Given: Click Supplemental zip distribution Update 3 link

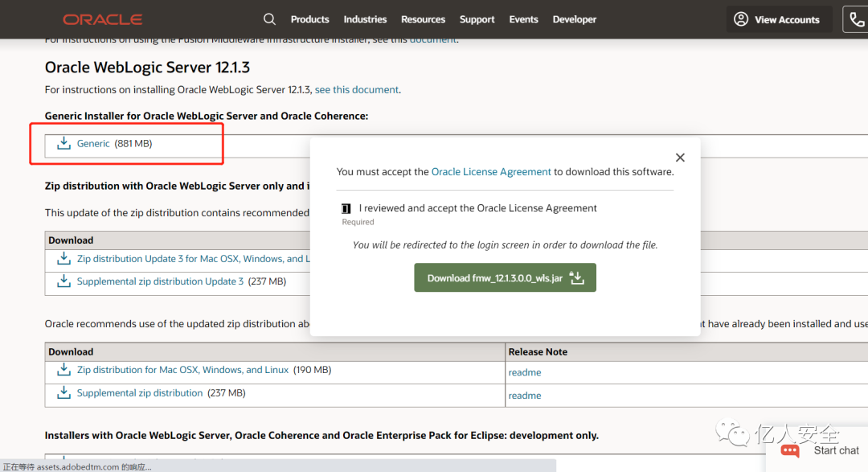Looking at the screenshot, I should click(x=160, y=281).
